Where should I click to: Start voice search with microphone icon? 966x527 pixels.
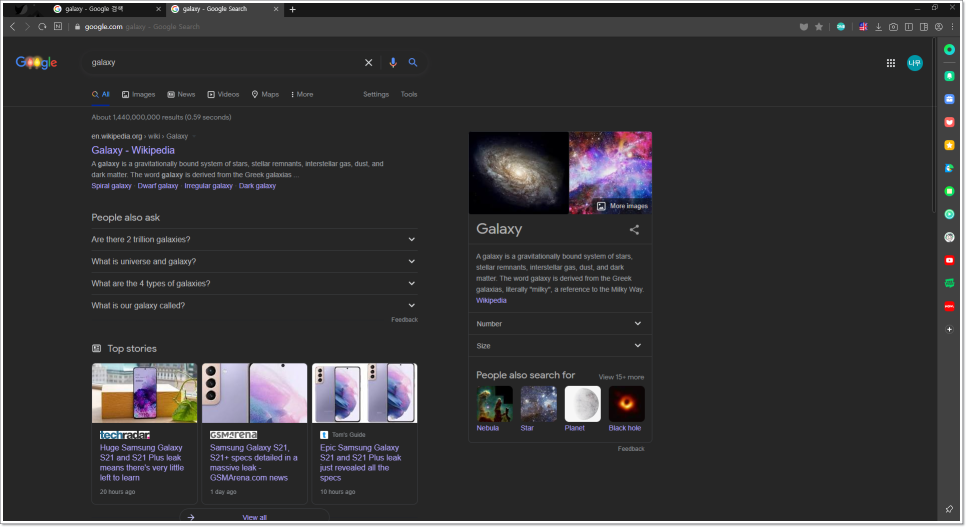393,62
